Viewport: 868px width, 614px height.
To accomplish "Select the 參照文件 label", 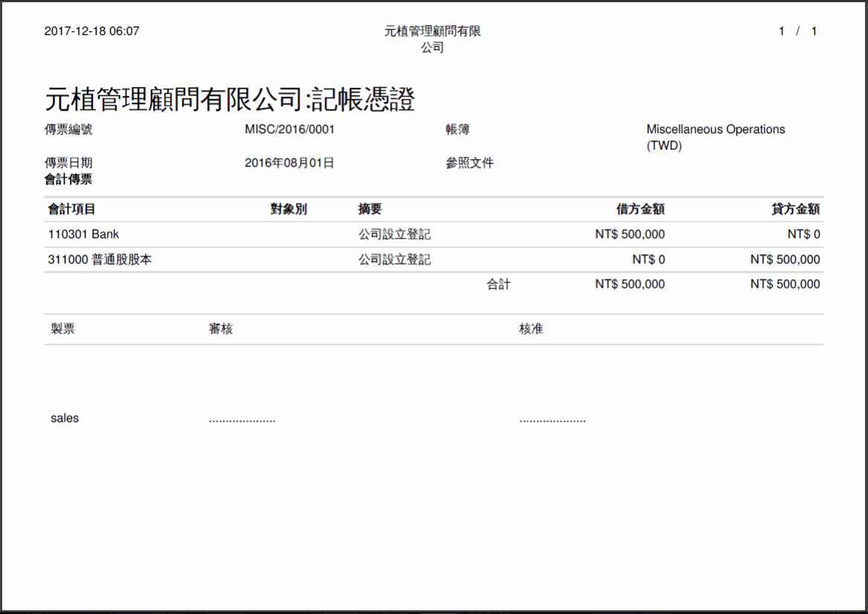I will coord(470,163).
